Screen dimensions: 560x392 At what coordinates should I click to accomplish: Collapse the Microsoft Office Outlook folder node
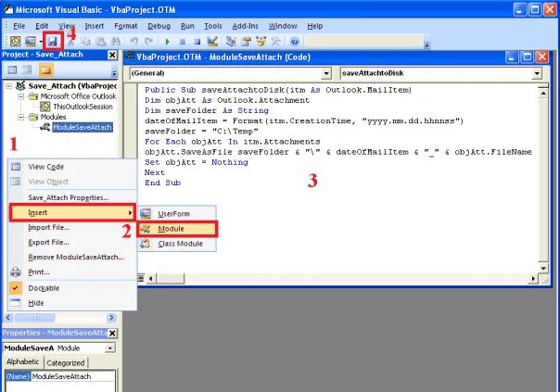[x=21, y=96]
